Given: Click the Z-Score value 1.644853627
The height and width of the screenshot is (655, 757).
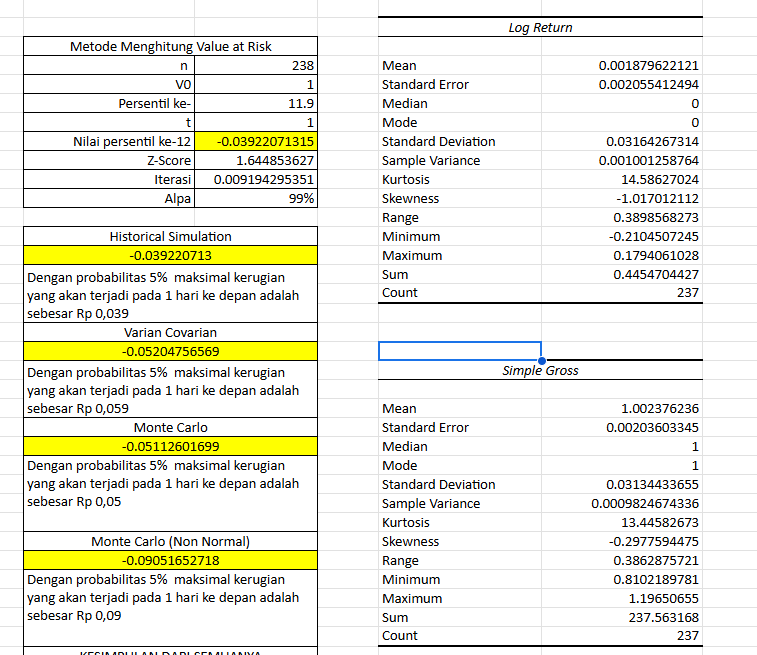Looking at the screenshot, I should click(x=256, y=160).
